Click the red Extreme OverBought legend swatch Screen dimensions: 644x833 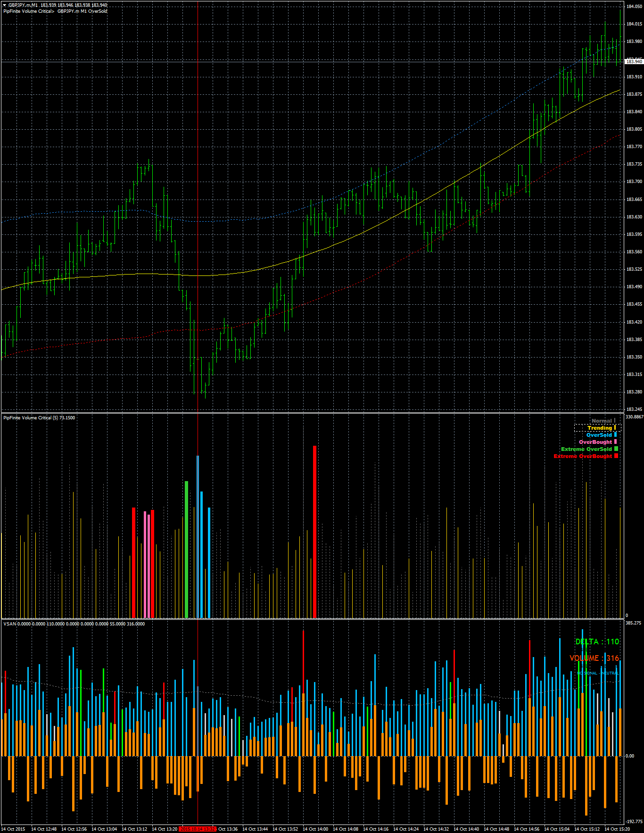(616, 456)
